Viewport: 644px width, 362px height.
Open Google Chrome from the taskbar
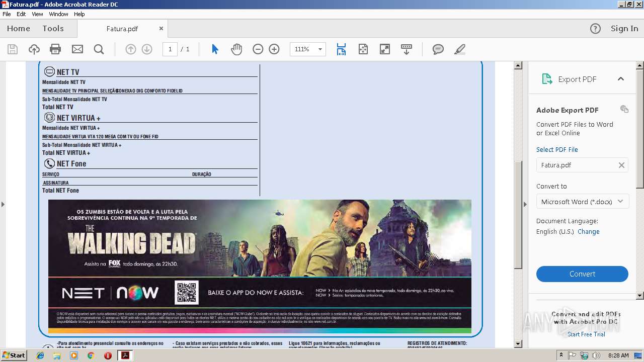point(91,355)
